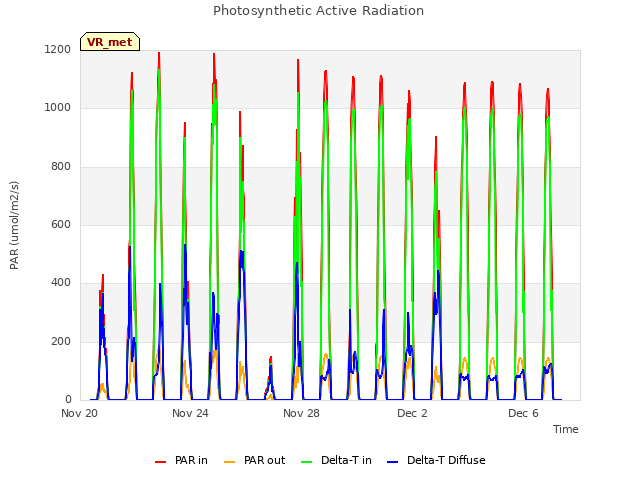Click the blue Delta-T Diffuse legend swatch
Viewport: 640px width, 480px height.
tap(393, 462)
